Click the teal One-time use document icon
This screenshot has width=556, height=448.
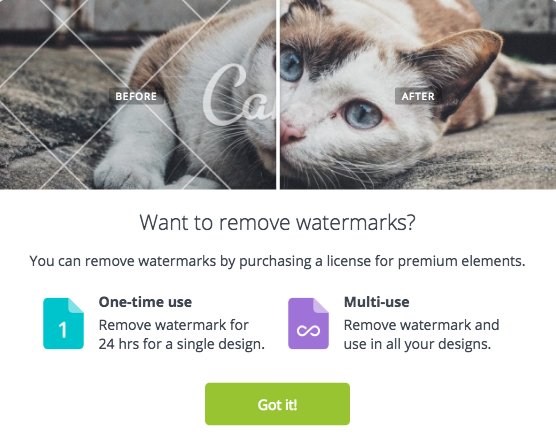63,323
